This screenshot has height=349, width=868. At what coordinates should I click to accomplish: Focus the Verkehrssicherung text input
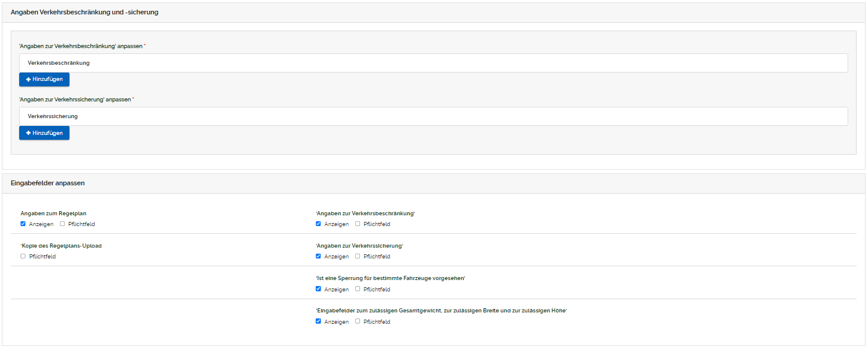[433, 116]
